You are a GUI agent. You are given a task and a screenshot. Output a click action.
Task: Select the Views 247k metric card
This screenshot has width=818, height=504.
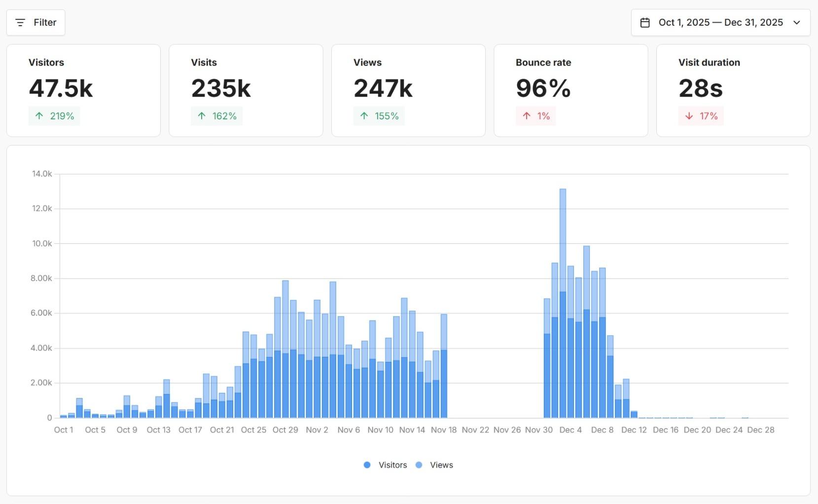tap(408, 90)
